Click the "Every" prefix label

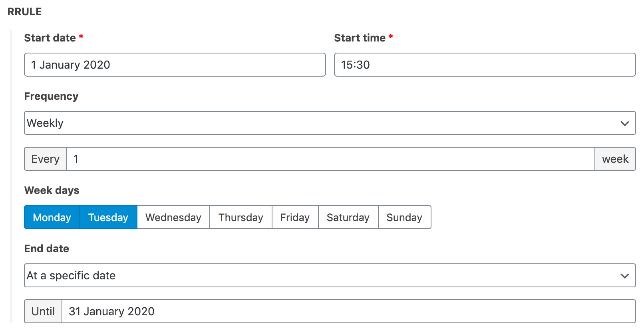pos(46,159)
